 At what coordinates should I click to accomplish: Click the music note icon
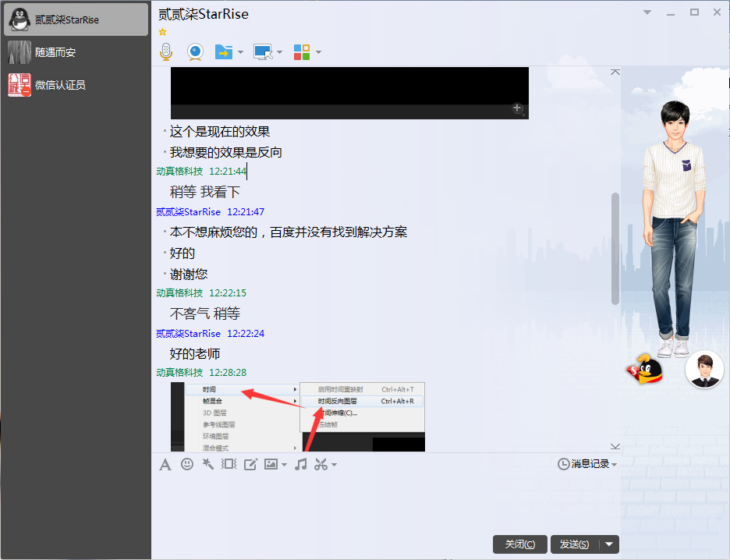pos(301,463)
